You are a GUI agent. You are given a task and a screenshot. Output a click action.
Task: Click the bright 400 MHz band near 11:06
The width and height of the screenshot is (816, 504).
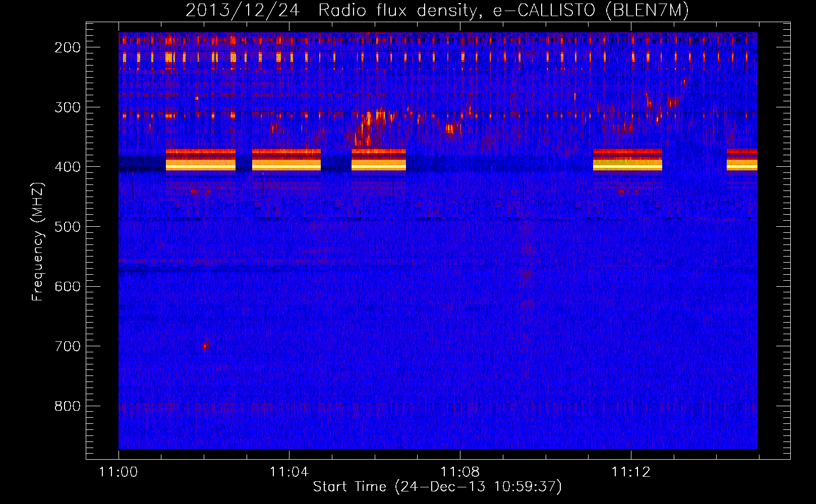pos(379,160)
